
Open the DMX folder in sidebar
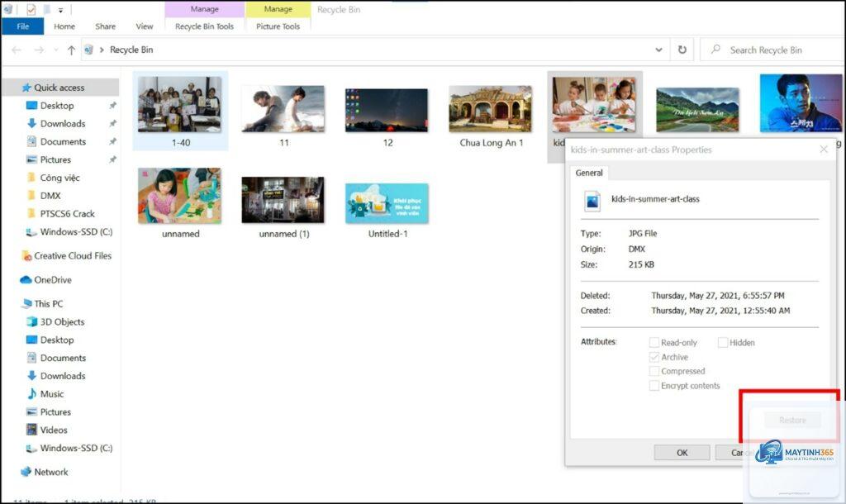coord(50,196)
